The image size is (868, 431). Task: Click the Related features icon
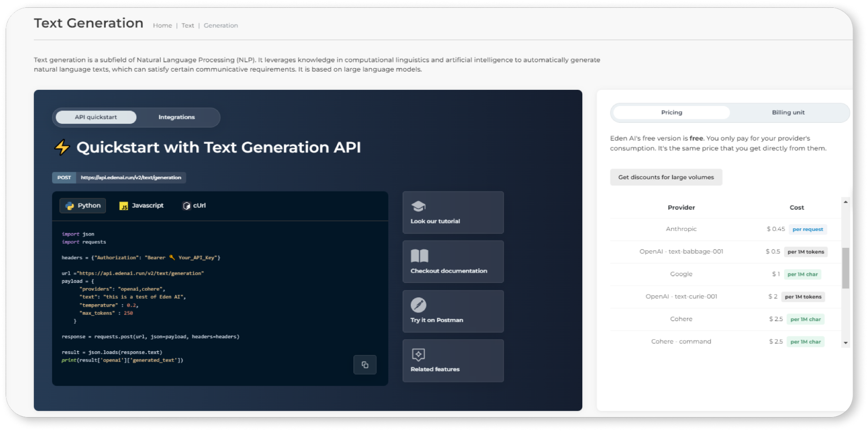(418, 355)
